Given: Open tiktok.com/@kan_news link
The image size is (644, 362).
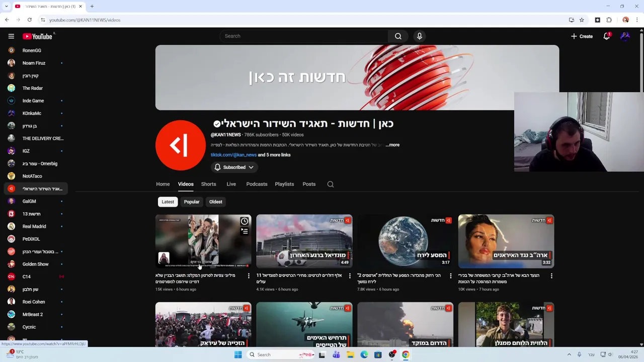Looking at the screenshot, I should click(x=233, y=155).
